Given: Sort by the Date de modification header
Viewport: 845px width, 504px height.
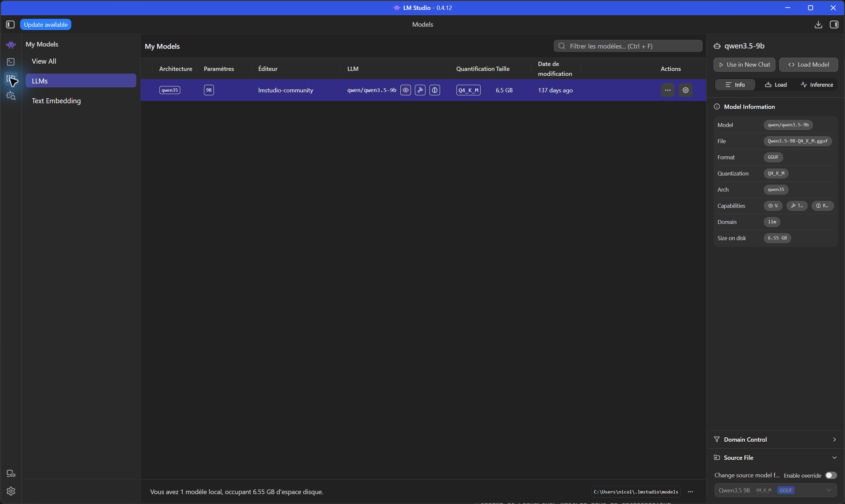Looking at the screenshot, I should (555, 69).
